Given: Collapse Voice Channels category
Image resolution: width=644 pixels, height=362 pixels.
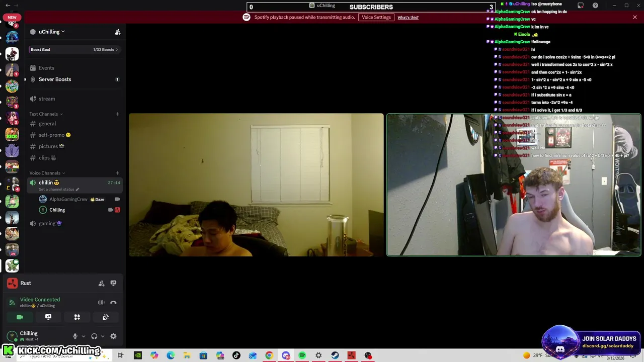Looking at the screenshot, I should [x=47, y=173].
